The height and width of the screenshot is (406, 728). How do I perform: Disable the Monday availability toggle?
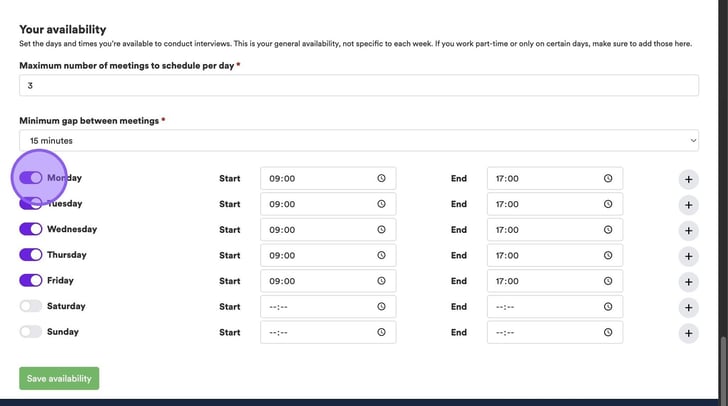tap(31, 178)
